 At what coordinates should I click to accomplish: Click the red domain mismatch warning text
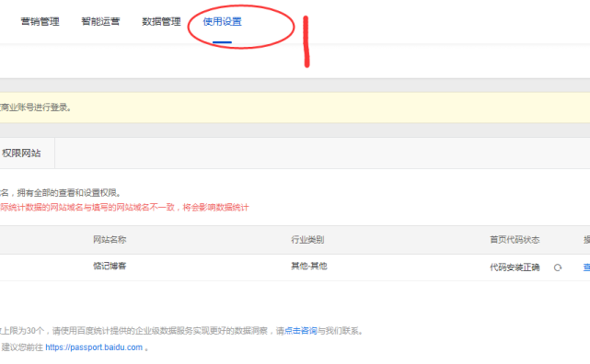coord(124,208)
